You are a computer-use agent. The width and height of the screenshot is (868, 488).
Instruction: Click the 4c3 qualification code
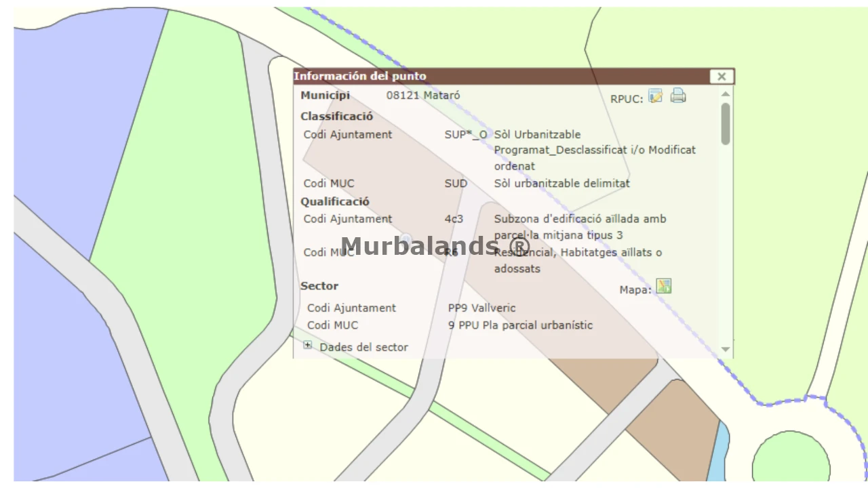coord(454,219)
